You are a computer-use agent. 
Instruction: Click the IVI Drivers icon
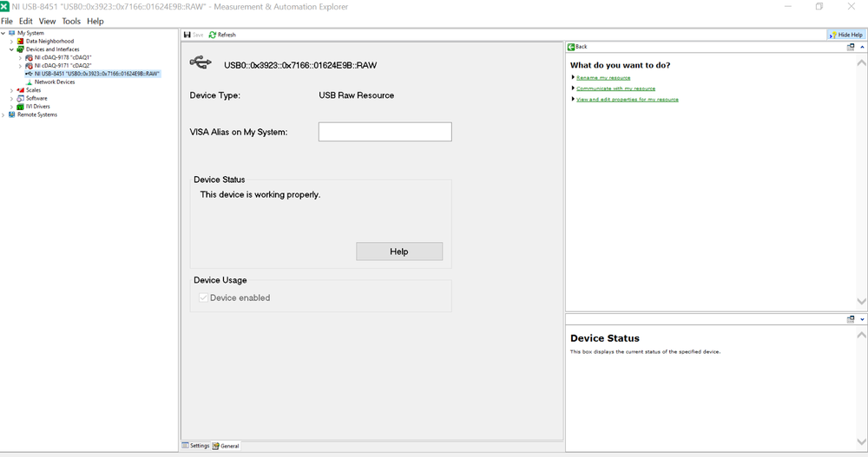(21, 107)
